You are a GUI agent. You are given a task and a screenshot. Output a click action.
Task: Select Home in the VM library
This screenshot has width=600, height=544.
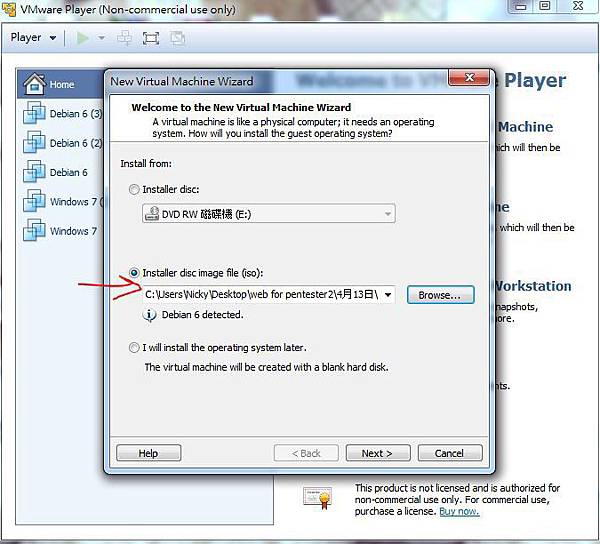(x=60, y=84)
